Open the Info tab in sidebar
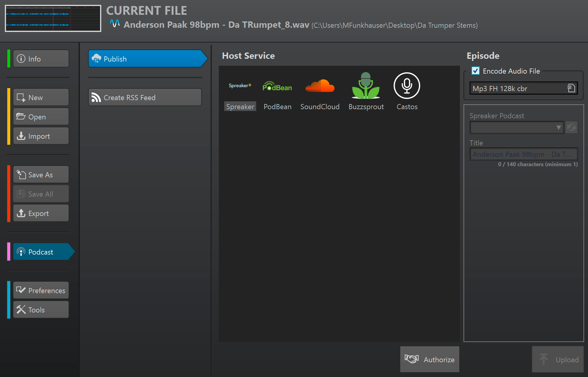 tap(41, 59)
